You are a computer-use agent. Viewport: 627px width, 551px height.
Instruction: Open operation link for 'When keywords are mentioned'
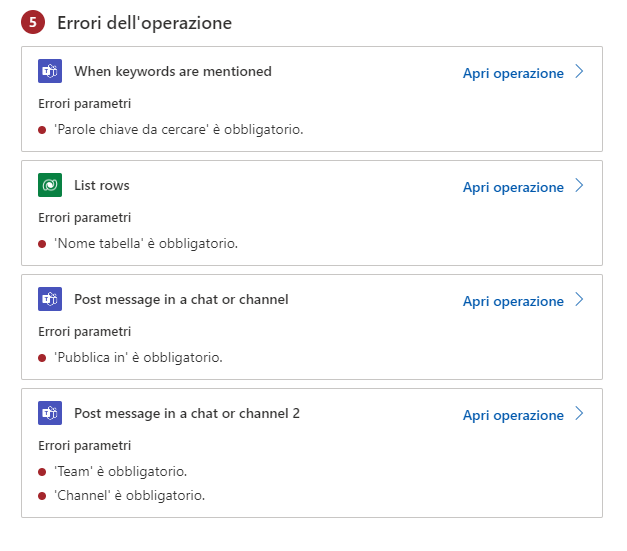tap(513, 73)
